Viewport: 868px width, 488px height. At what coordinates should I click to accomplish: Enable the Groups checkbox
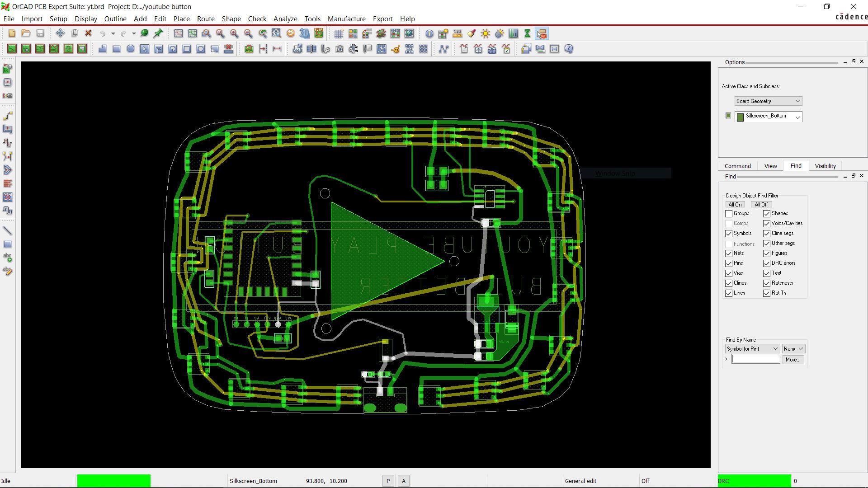(729, 214)
